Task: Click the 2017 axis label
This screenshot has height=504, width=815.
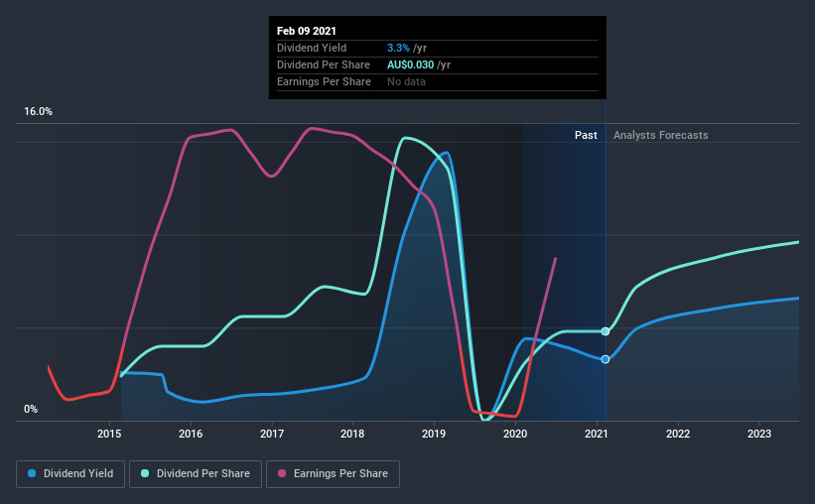Action: click(272, 434)
